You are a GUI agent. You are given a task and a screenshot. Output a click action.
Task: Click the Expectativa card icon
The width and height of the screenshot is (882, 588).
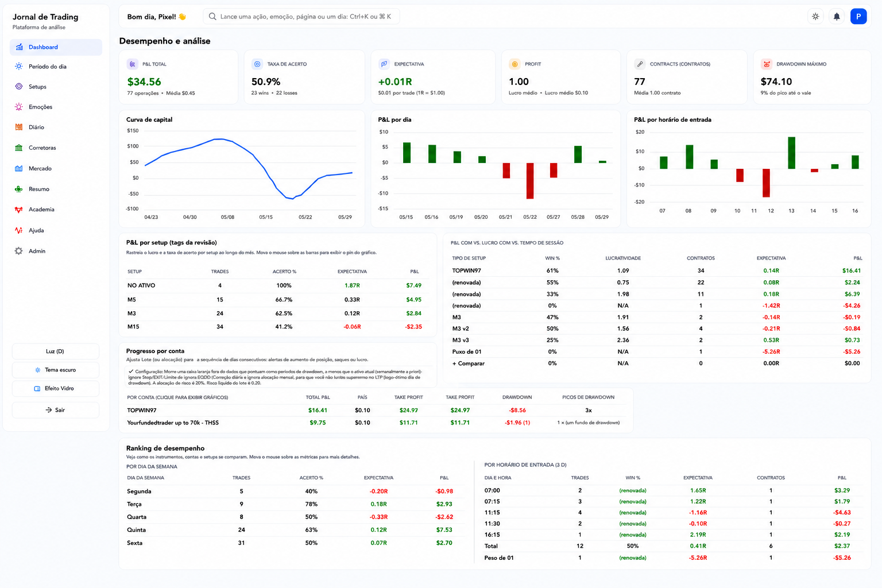tap(384, 64)
